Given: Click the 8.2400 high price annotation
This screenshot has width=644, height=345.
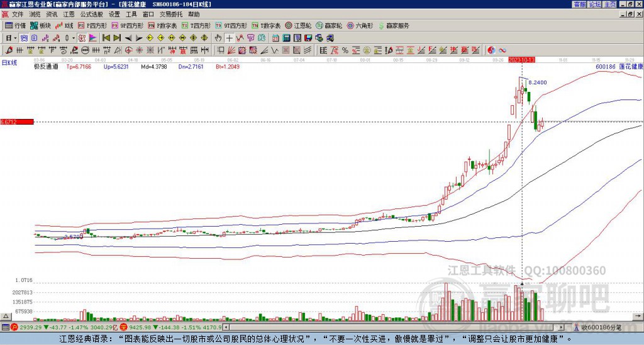Looking at the screenshot, I should 538,82.
